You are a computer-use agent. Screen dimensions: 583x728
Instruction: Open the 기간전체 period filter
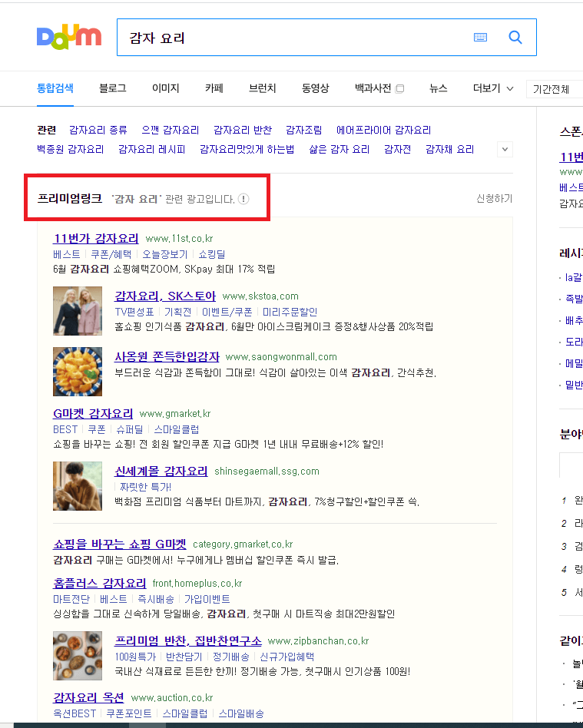pos(554,89)
